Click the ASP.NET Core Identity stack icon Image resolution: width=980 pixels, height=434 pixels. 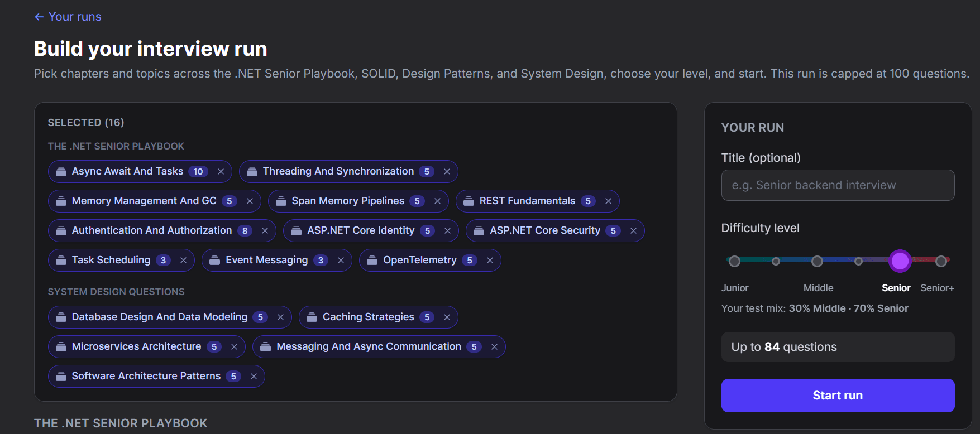click(297, 231)
